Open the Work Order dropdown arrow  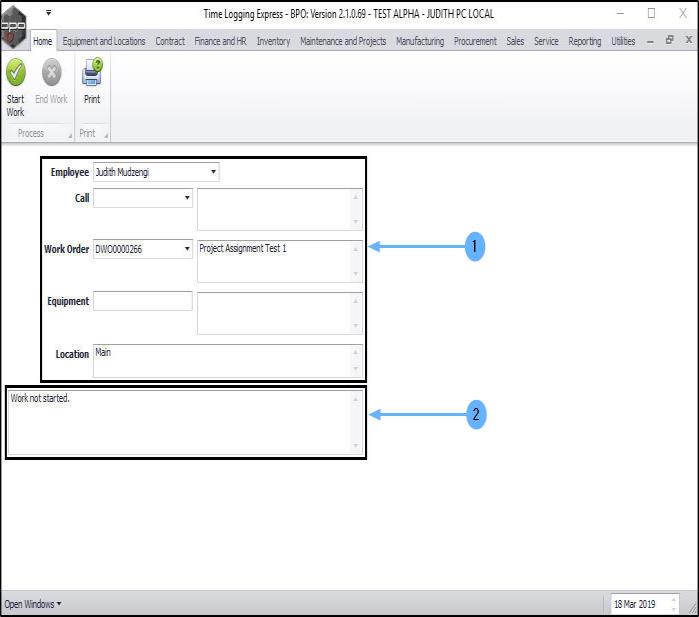[187, 249]
